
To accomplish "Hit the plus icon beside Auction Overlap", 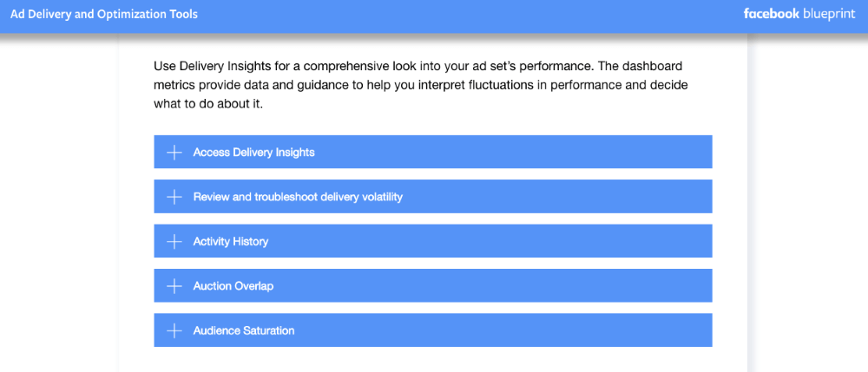I will pyautogui.click(x=174, y=286).
